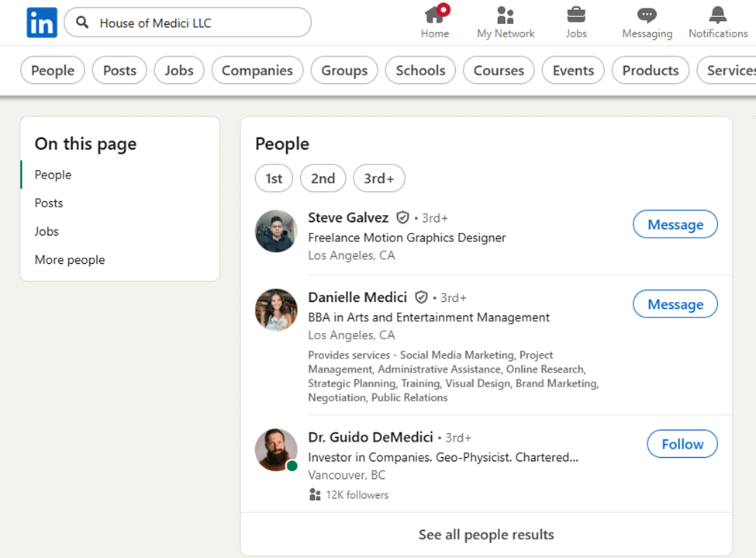Click Steve Galvez's profile photo
The width and height of the screenshot is (756, 558).
tap(275, 230)
